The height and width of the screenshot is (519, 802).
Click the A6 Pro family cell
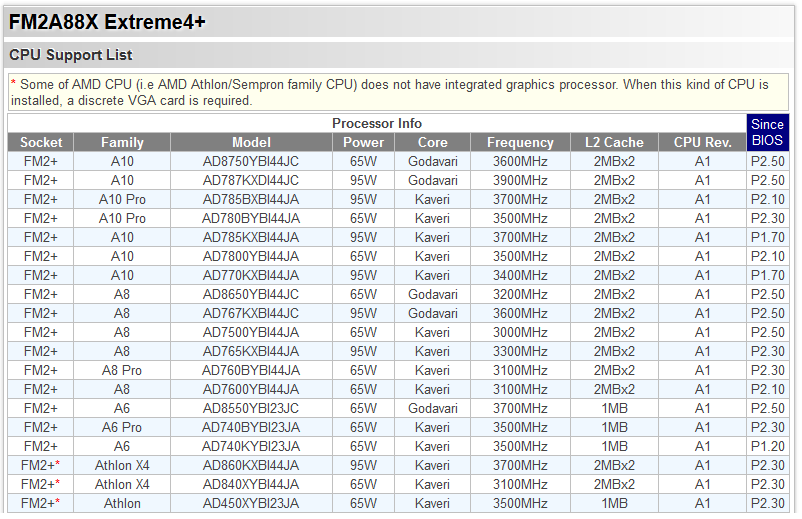pyautogui.click(x=122, y=427)
